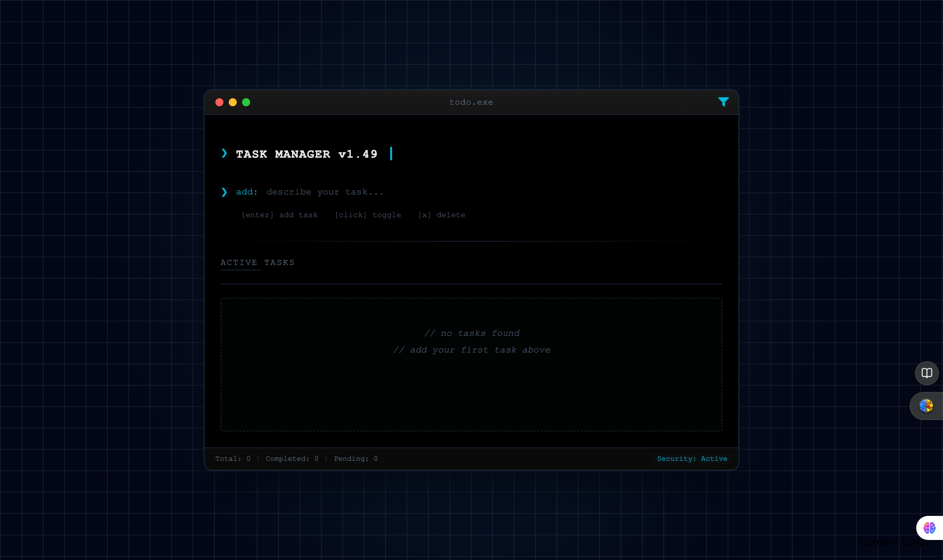Click the [enter] add task hint

coord(280,215)
